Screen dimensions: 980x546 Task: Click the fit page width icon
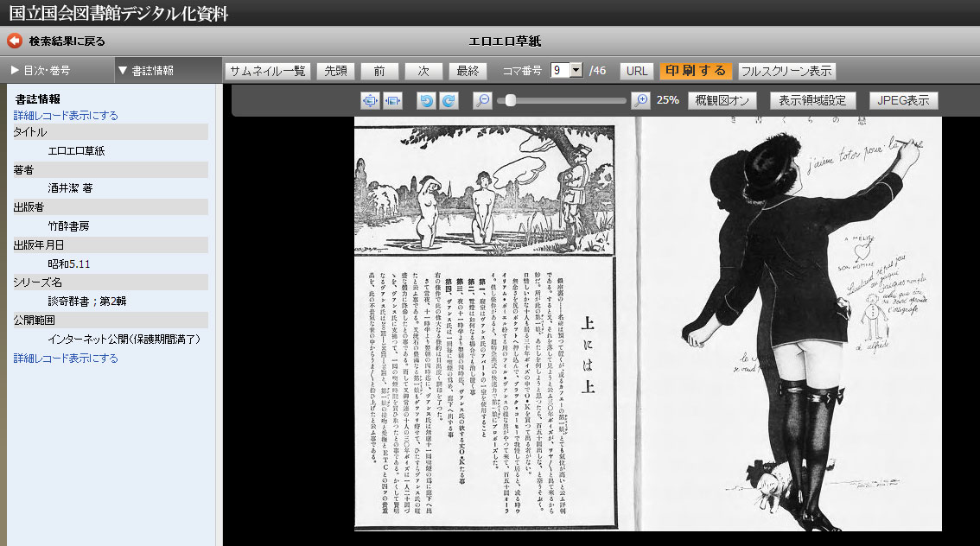pos(393,101)
